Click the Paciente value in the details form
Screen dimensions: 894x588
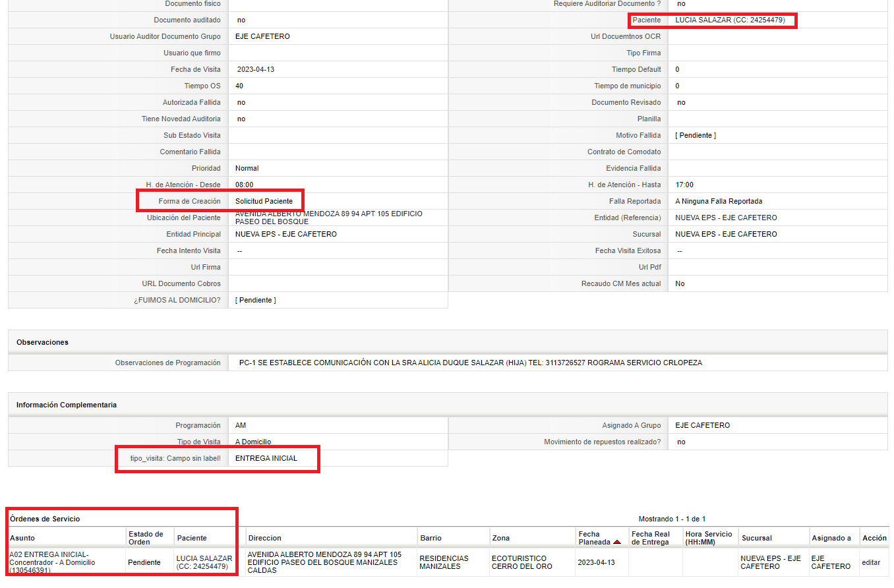tap(730, 20)
